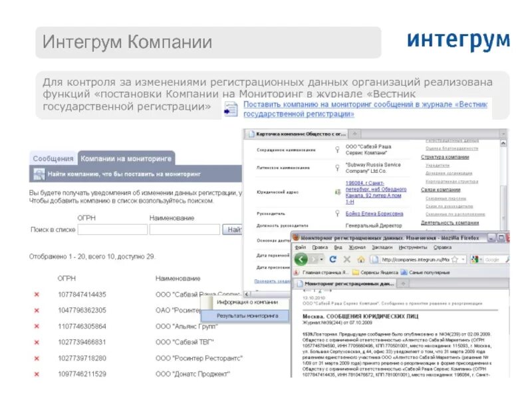Select company name ООО "Сабвэй ТВГ"
This screenshot has width=532, height=399.
click(x=185, y=342)
